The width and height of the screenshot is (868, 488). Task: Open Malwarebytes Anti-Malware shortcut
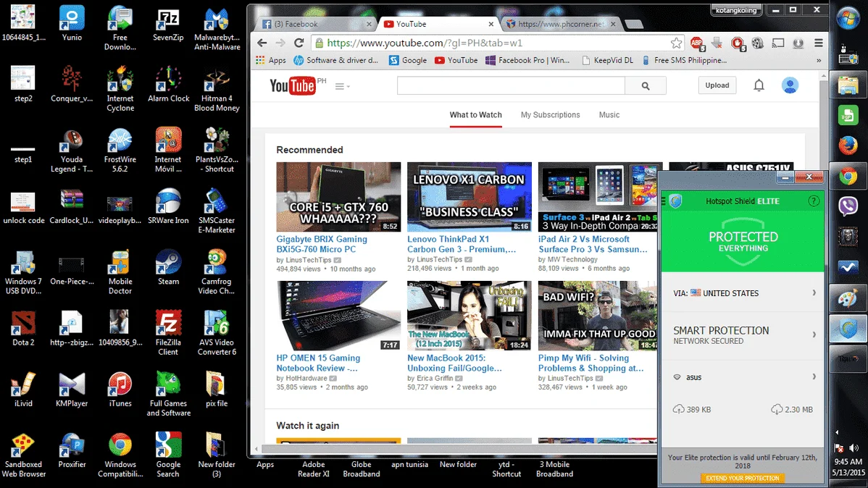click(x=217, y=28)
